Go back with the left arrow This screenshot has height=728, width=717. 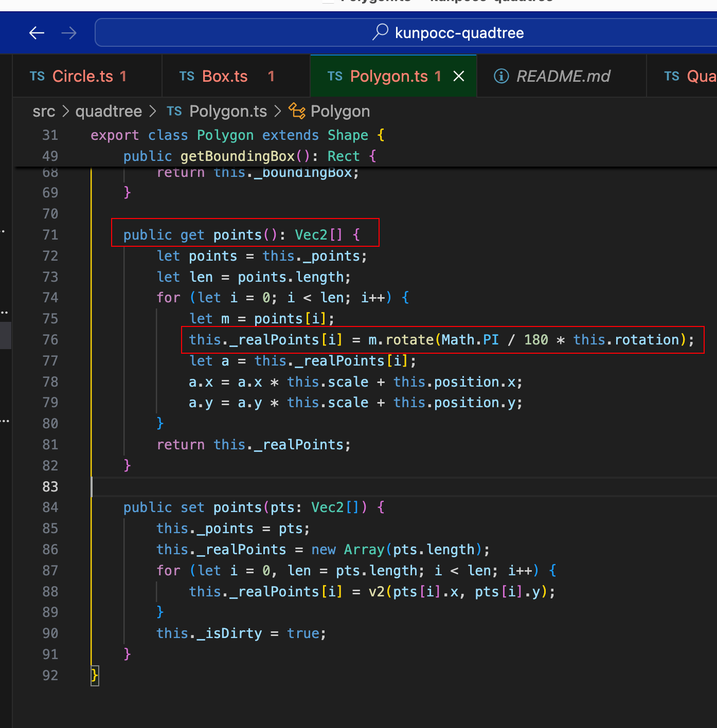pos(37,33)
